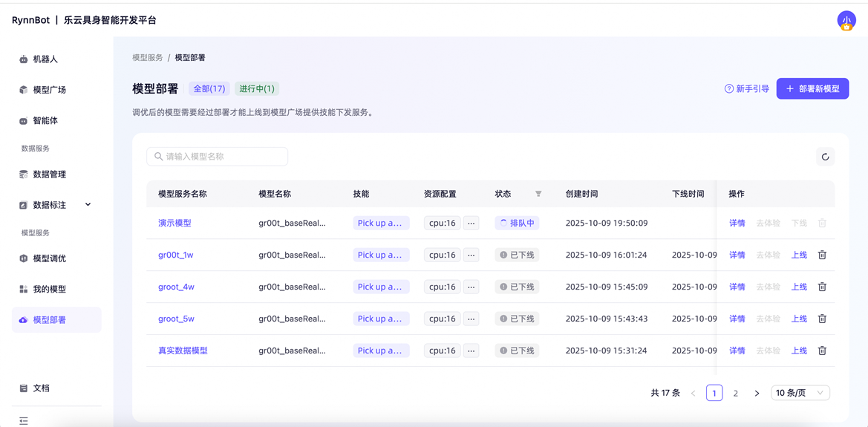The image size is (868, 427).
Task: Delete the groot_4w deployment with the trash icon
Action: [823, 287]
